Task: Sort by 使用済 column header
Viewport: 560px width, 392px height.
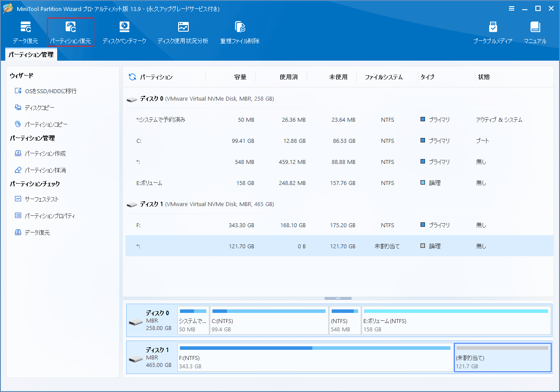Action: point(289,77)
